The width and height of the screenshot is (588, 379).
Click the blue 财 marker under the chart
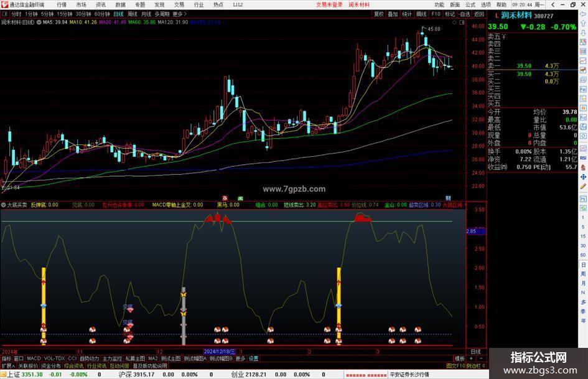[x=448, y=198]
